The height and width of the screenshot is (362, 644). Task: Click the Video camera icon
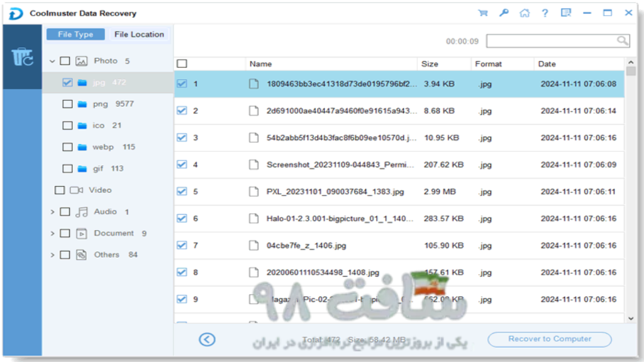click(76, 190)
